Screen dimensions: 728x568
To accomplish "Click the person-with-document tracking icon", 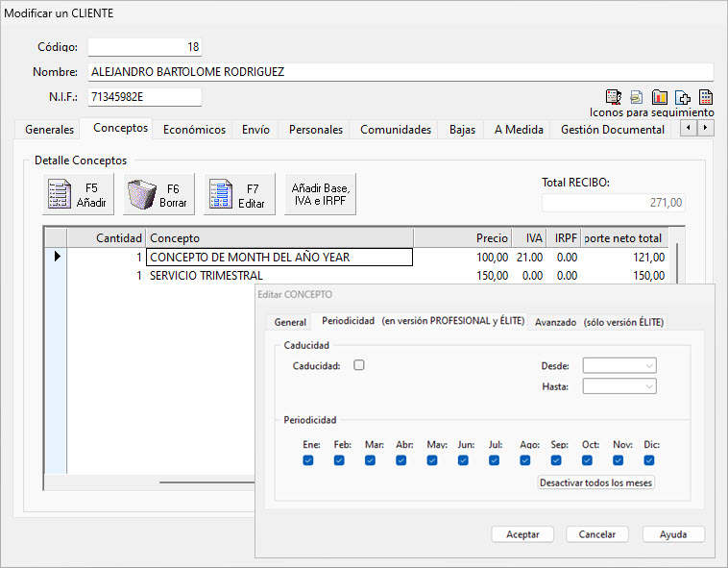I will pos(614,97).
